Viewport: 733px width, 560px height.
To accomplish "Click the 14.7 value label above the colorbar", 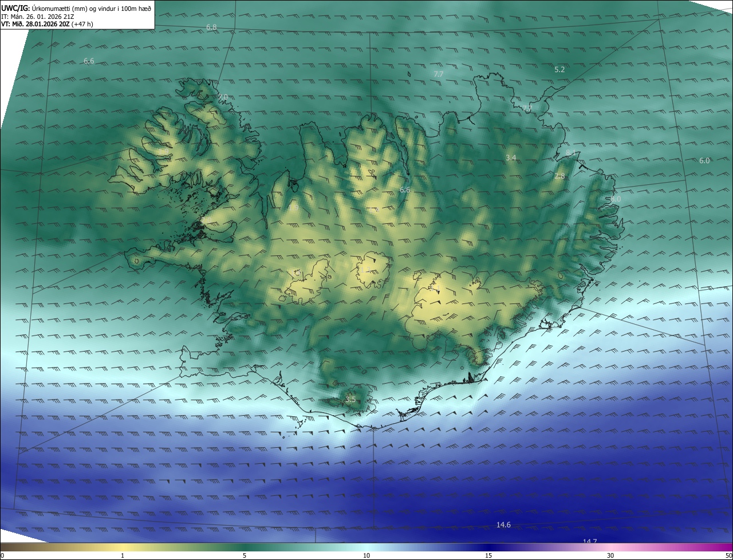I will pyautogui.click(x=590, y=541).
